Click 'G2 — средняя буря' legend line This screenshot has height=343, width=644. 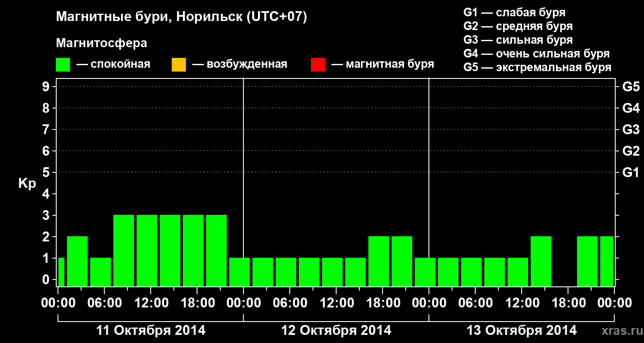click(x=518, y=26)
